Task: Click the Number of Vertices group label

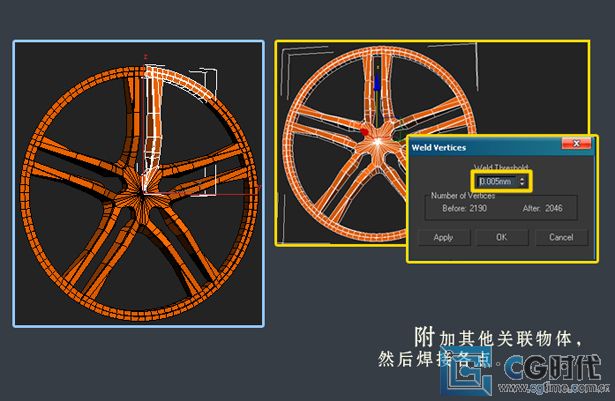Action: (463, 195)
